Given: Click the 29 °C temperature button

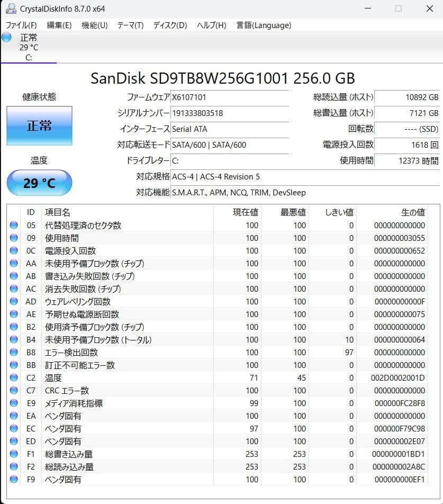Looking at the screenshot, I should pyautogui.click(x=39, y=183).
